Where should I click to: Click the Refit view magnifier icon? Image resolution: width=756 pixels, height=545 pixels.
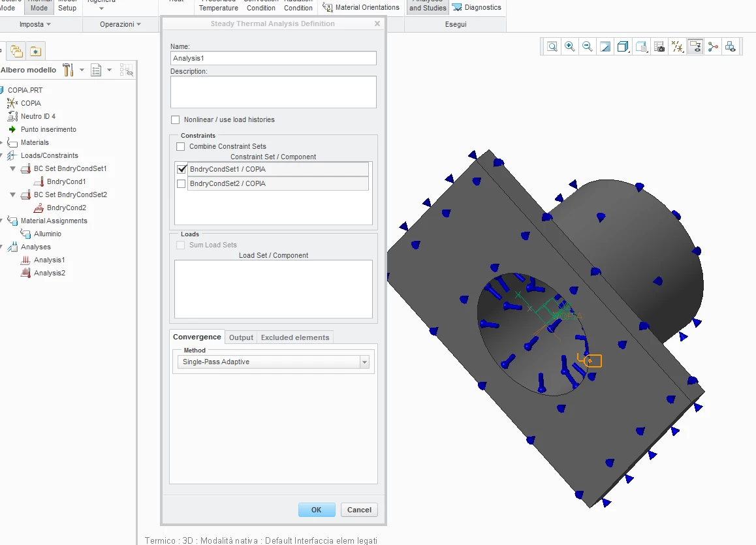click(x=552, y=47)
